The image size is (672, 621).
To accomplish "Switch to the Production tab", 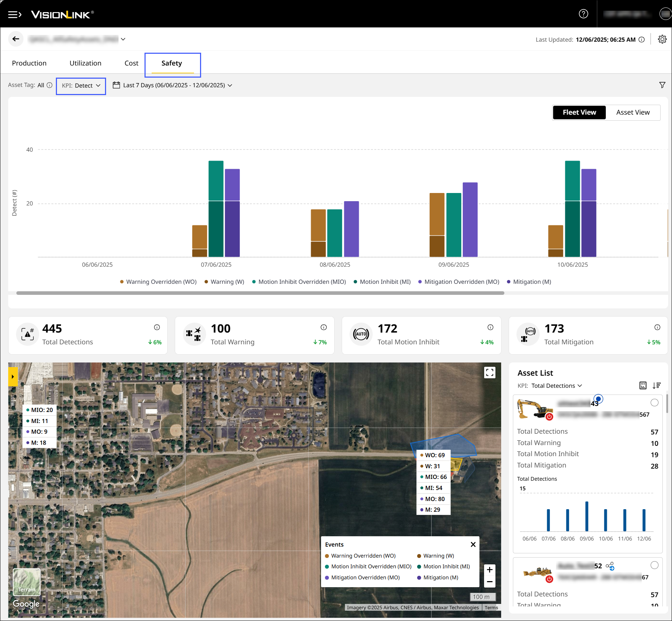I will point(29,63).
